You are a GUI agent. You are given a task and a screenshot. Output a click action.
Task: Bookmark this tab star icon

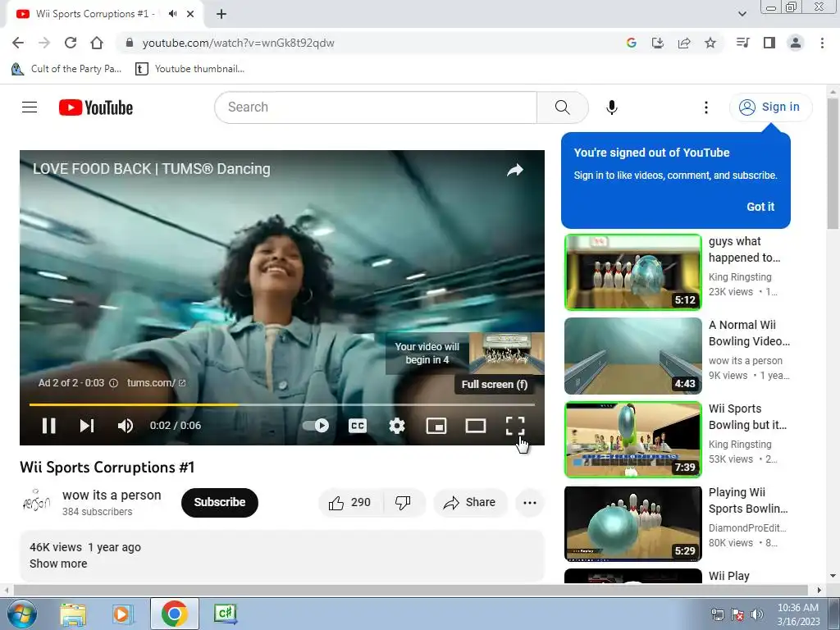click(710, 43)
